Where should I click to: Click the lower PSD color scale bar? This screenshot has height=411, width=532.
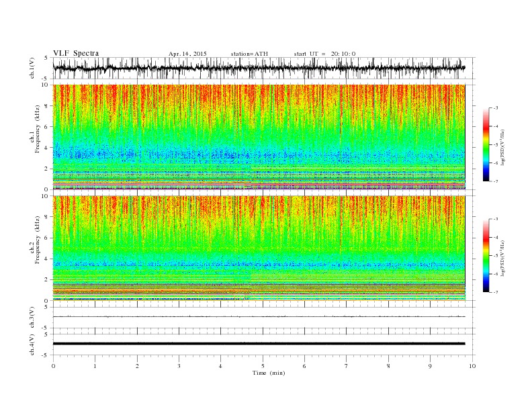coord(486,256)
